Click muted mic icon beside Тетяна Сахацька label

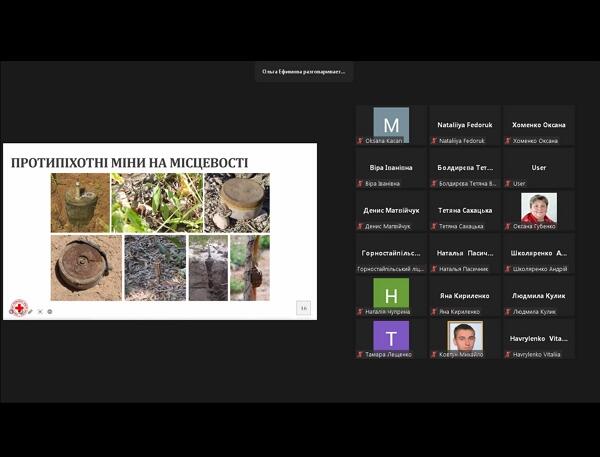pos(434,226)
